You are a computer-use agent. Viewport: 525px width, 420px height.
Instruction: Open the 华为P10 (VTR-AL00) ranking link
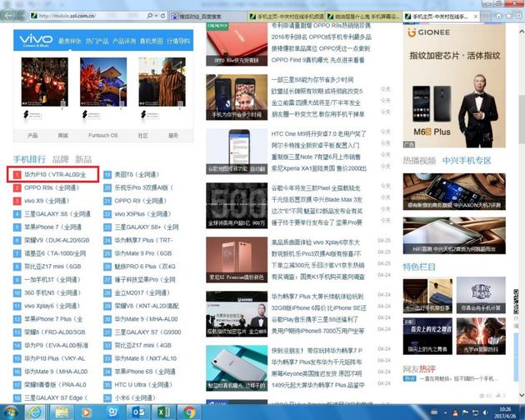tap(55, 174)
